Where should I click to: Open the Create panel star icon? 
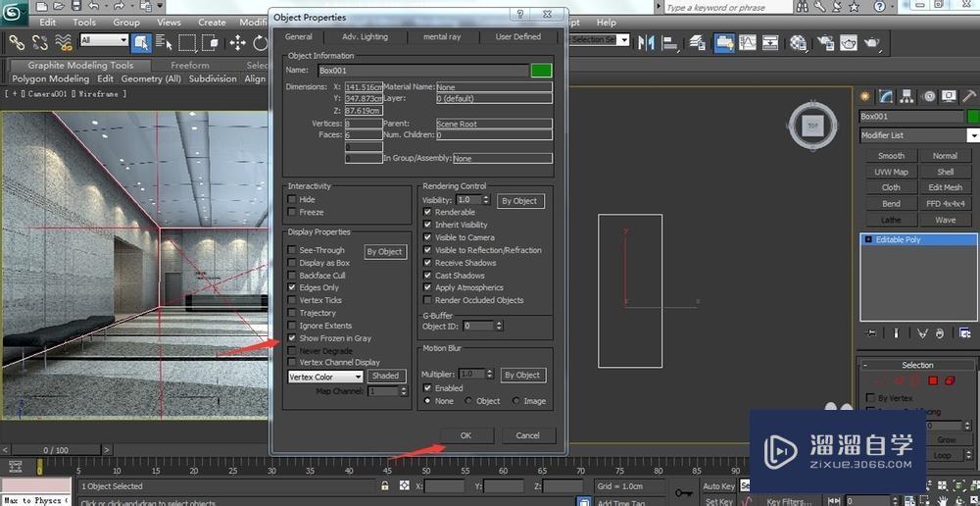(x=865, y=96)
